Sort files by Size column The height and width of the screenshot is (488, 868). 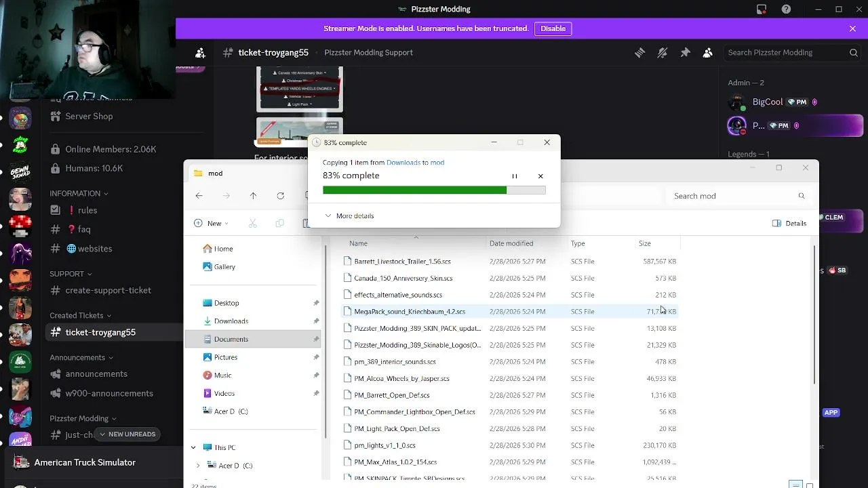(x=644, y=243)
